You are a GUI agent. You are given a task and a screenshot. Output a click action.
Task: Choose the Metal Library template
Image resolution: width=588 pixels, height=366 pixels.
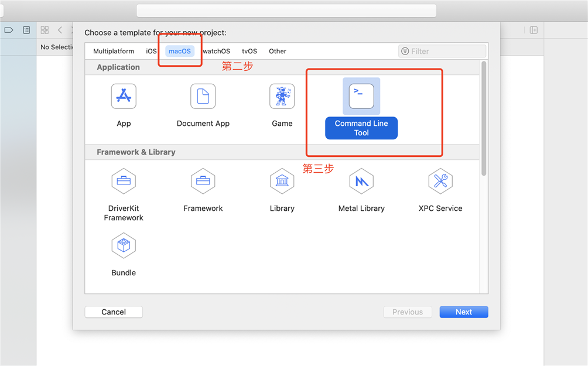[x=361, y=181]
